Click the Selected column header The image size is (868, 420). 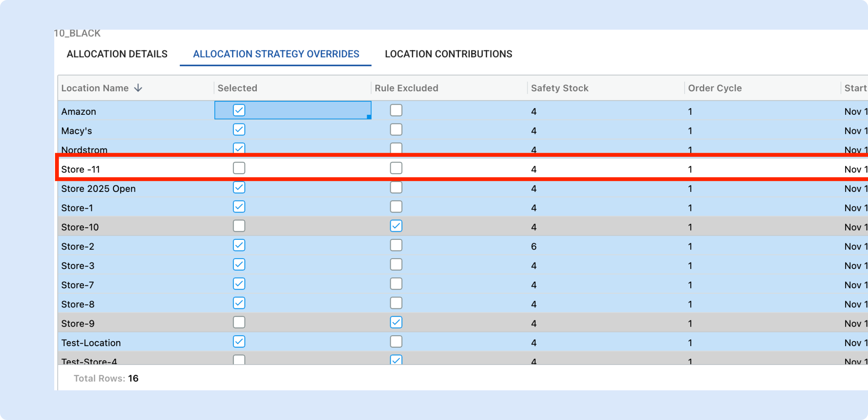(237, 88)
